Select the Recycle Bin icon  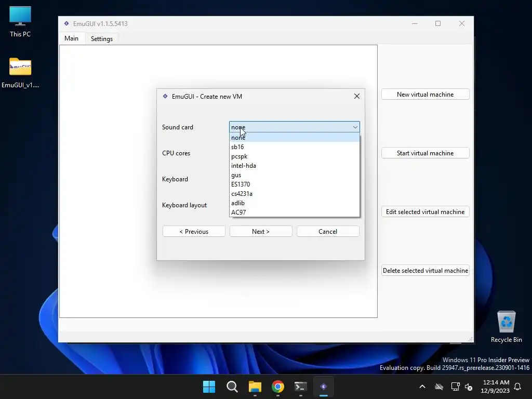pos(506,327)
